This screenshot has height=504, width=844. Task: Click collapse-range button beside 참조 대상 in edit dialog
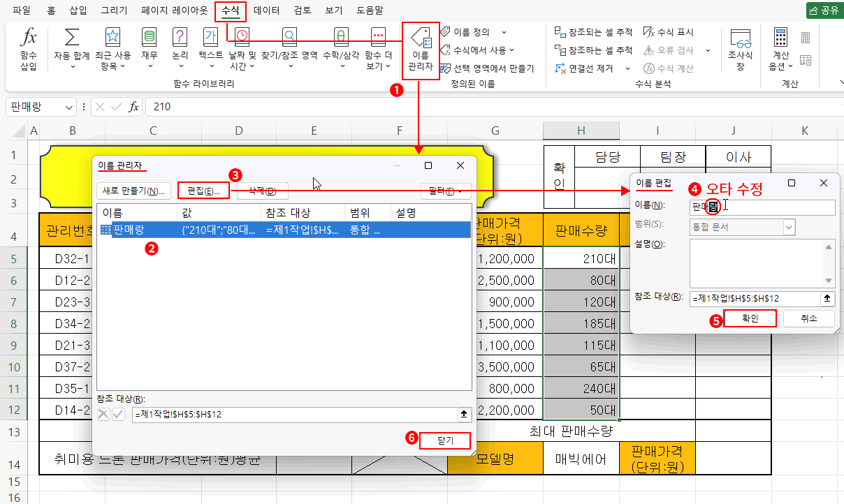click(x=828, y=299)
